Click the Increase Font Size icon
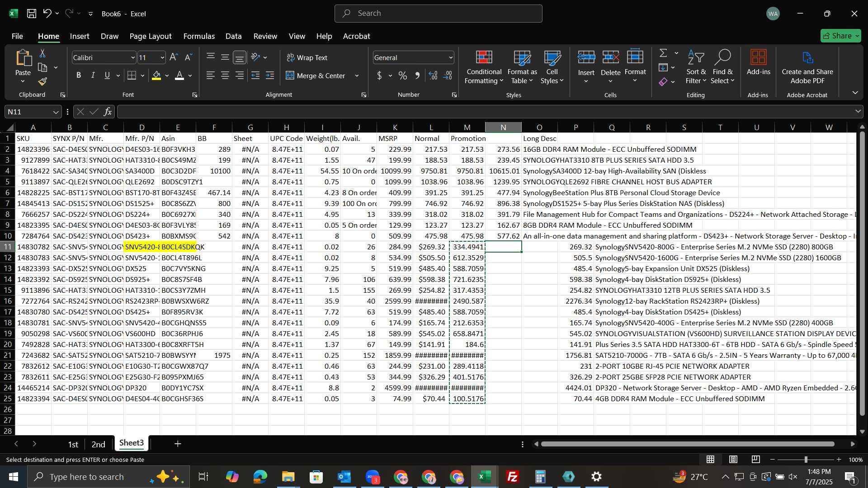This screenshot has height=488, width=868. (x=174, y=57)
